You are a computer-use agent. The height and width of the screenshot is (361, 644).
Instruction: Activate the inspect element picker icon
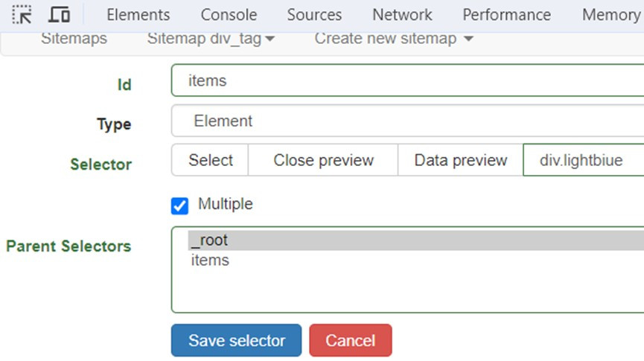pos(22,14)
